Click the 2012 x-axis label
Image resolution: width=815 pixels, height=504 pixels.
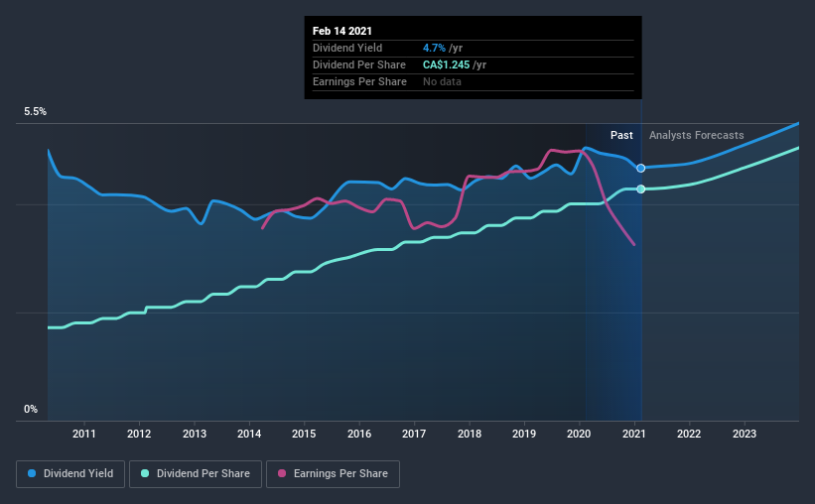coord(139,434)
